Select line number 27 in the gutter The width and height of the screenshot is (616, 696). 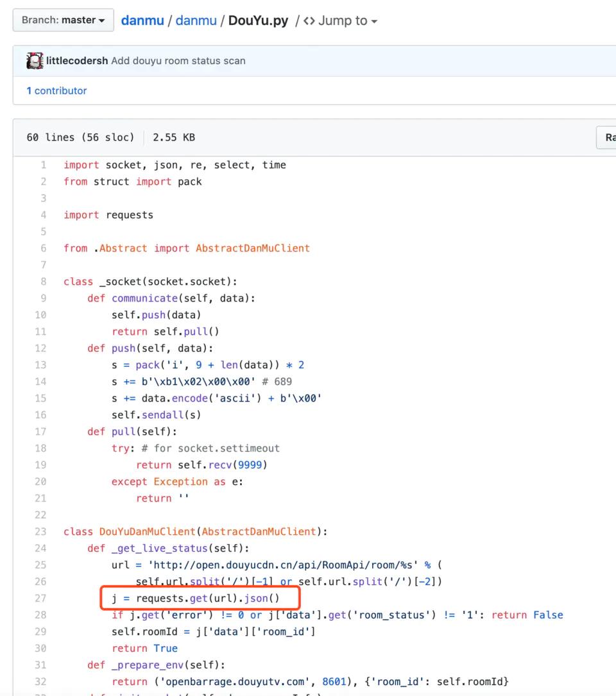[x=40, y=598]
